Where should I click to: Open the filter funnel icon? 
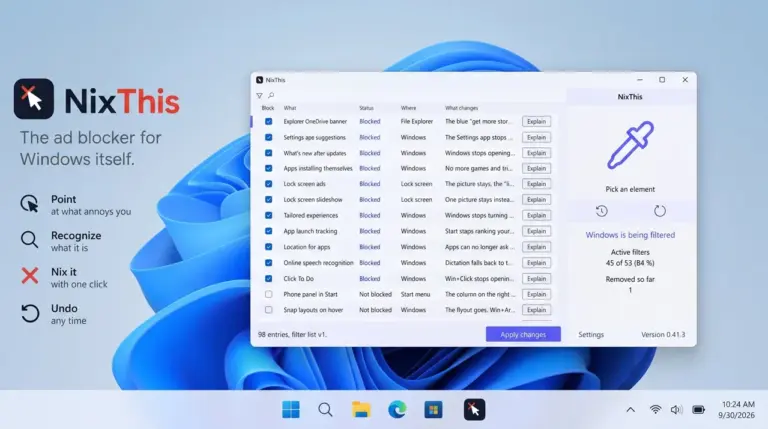coord(259,95)
